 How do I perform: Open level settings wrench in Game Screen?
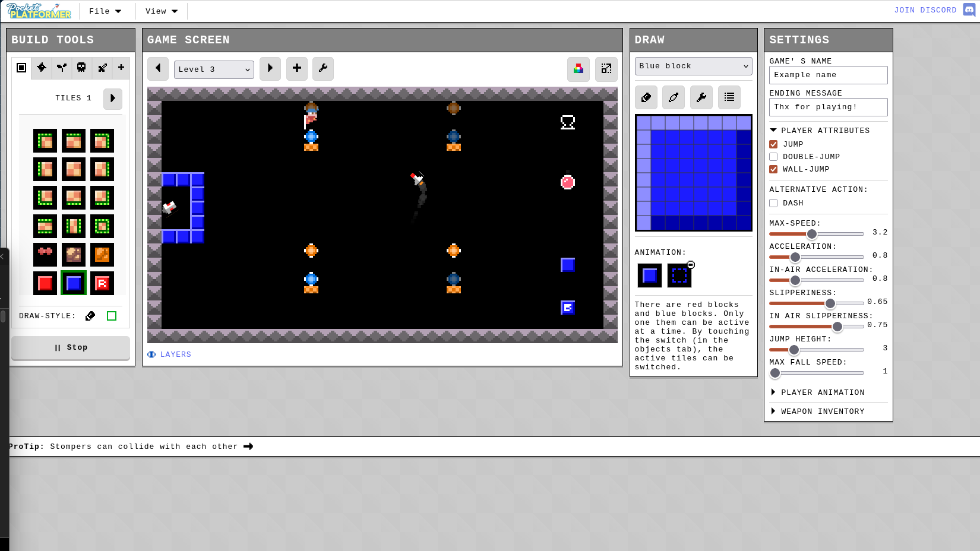click(x=323, y=69)
